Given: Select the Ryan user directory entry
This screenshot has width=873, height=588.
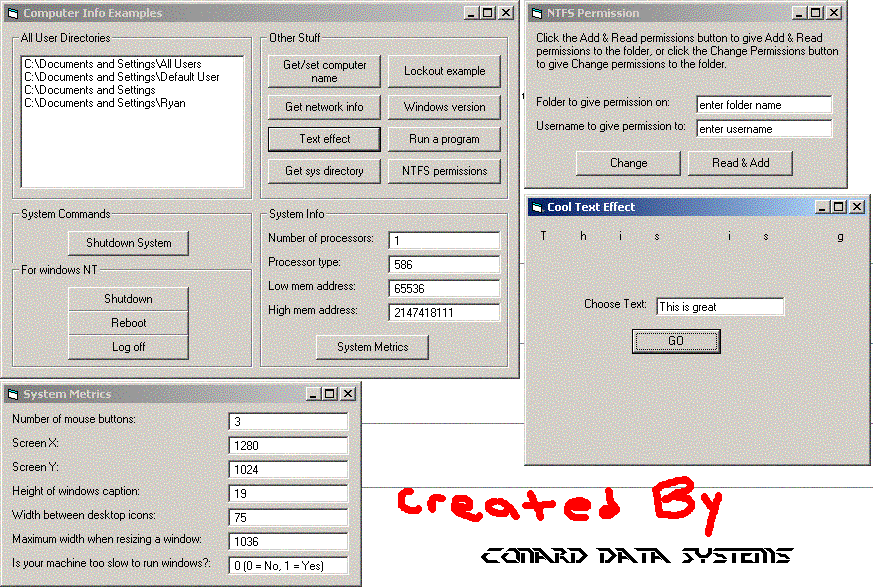Looking at the screenshot, I should (105, 103).
